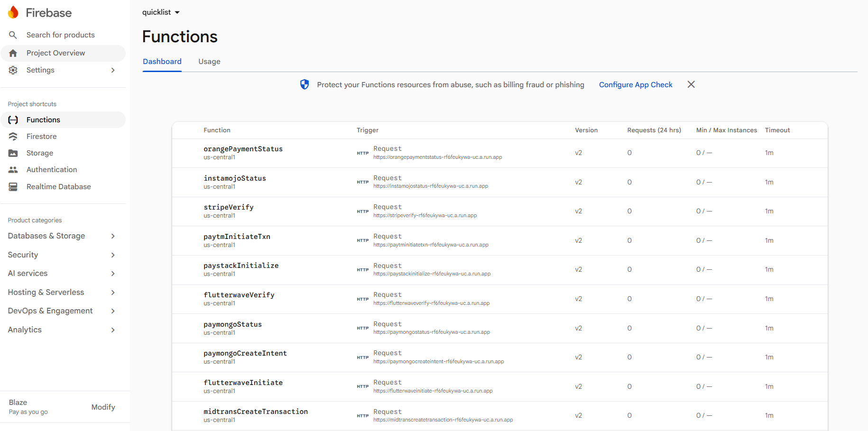Image resolution: width=868 pixels, height=431 pixels.
Task: Open the flutterwaveverify run.app URL
Action: point(432,303)
